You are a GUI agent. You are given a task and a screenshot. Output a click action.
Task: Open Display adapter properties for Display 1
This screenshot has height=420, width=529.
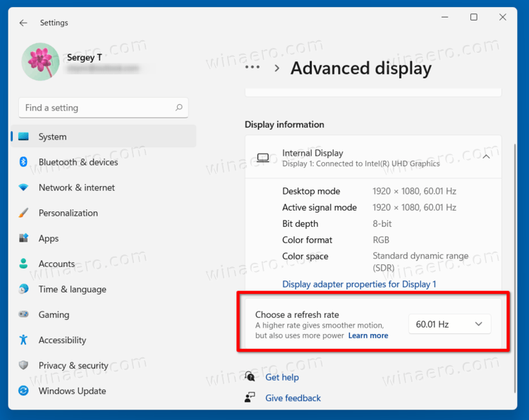click(359, 284)
